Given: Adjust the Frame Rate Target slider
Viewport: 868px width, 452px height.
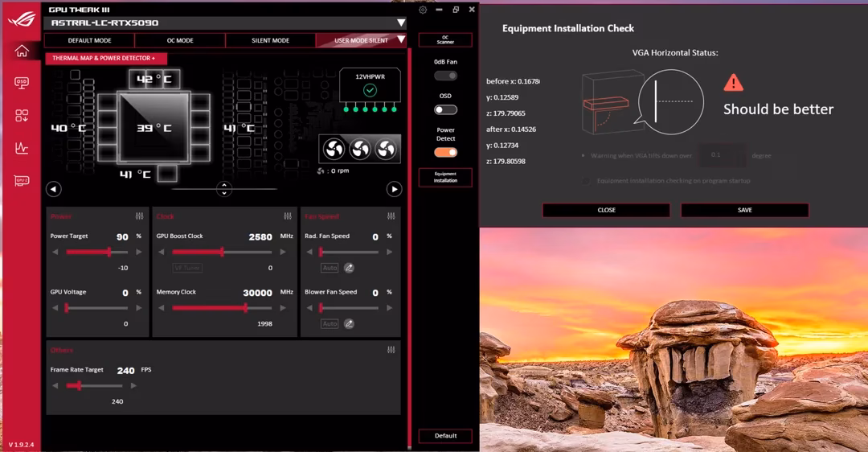Looking at the screenshot, I should tap(94, 385).
